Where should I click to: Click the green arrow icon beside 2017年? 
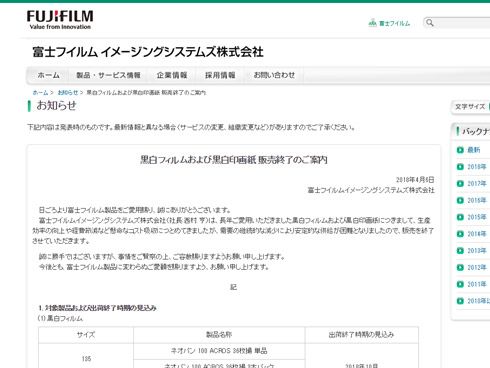point(460,184)
